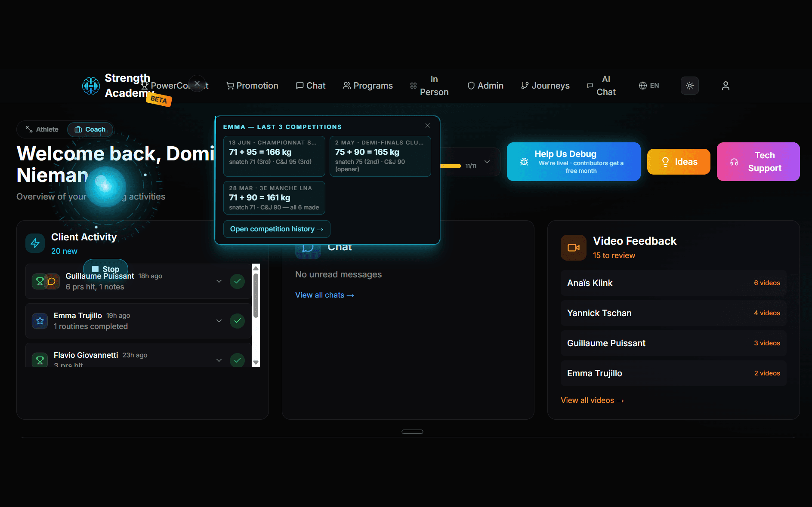Viewport: 812px width, 507px height.
Task: Open the Promotion nav item
Action: coord(253,86)
